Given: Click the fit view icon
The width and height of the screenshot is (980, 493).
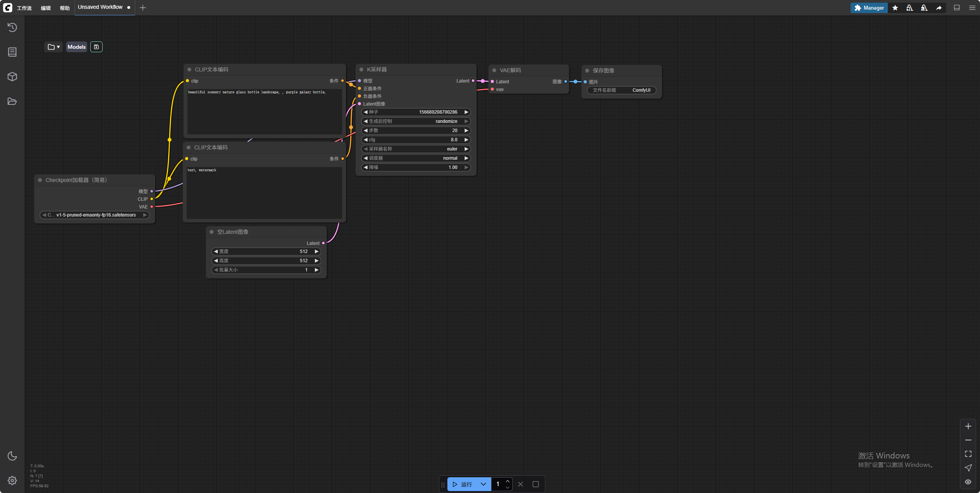Looking at the screenshot, I should (x=968, y=454).
